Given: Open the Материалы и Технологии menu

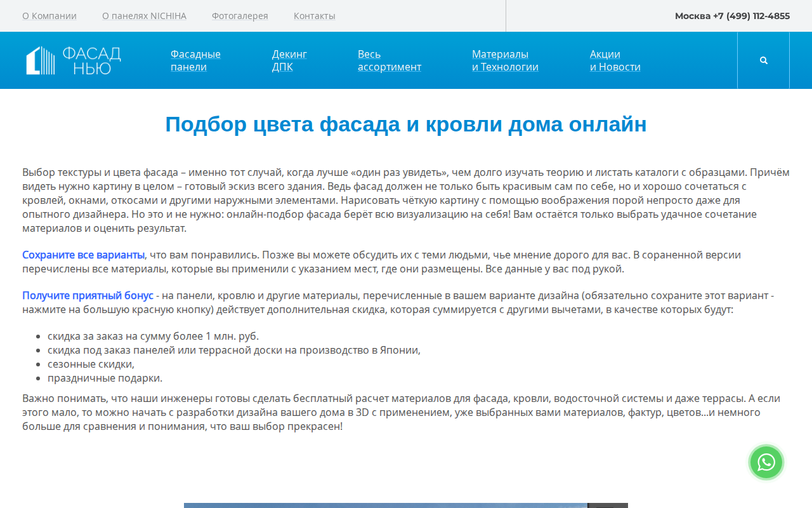Looking at the screenshot, I should tap(505, 60).
